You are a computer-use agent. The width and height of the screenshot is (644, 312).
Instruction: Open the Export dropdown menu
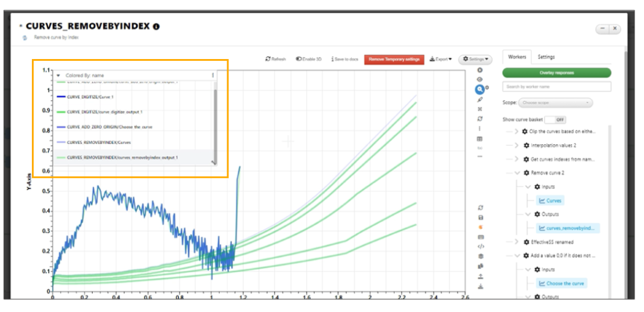pos(441,59)
